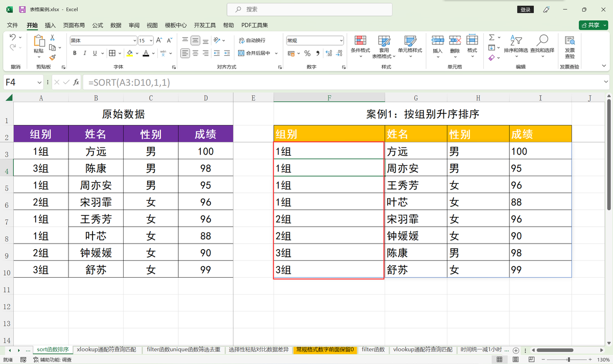Viewport: 613px width, 364px height.
Task: Toggle Italic formatting
Action: tap(85, 53)
